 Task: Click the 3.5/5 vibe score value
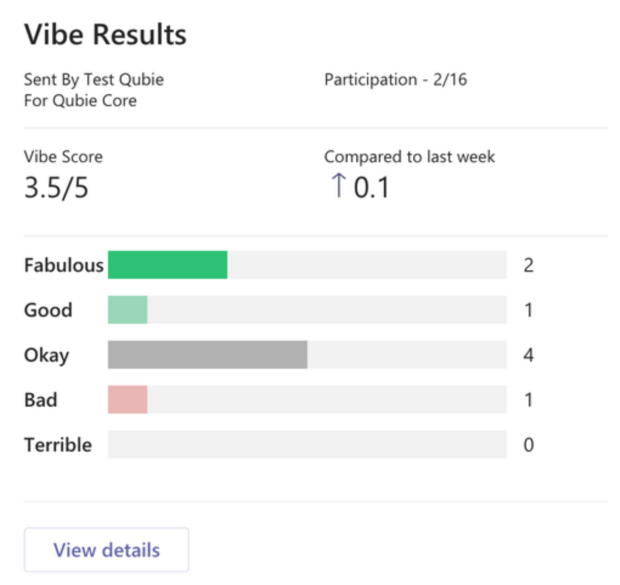point(56,187)
